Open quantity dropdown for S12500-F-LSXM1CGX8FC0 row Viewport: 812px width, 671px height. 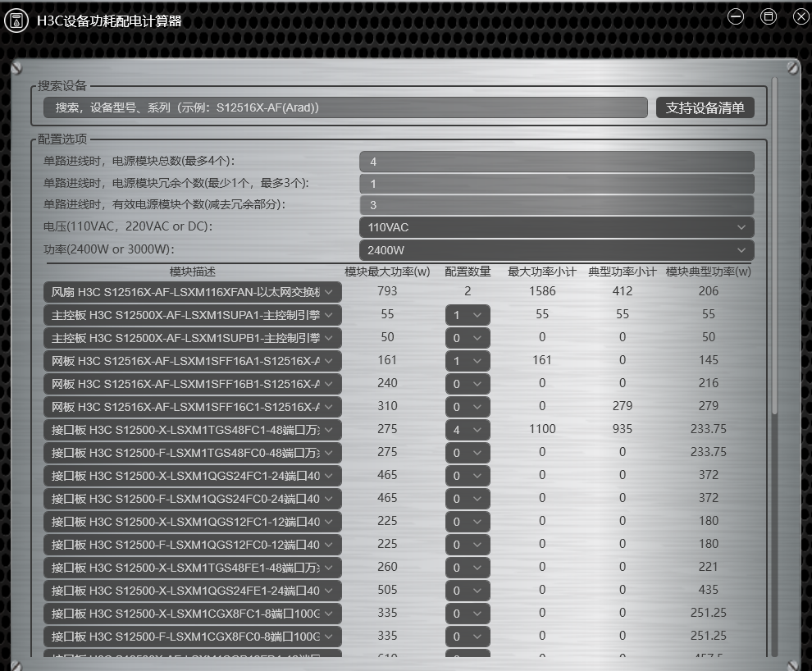pyautogui.click(x=468, y=637)
